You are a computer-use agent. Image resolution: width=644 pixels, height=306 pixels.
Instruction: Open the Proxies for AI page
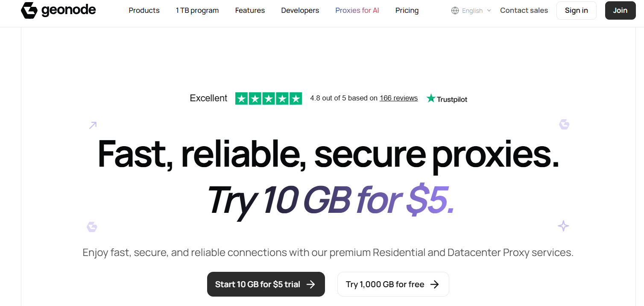pos(357,11)
